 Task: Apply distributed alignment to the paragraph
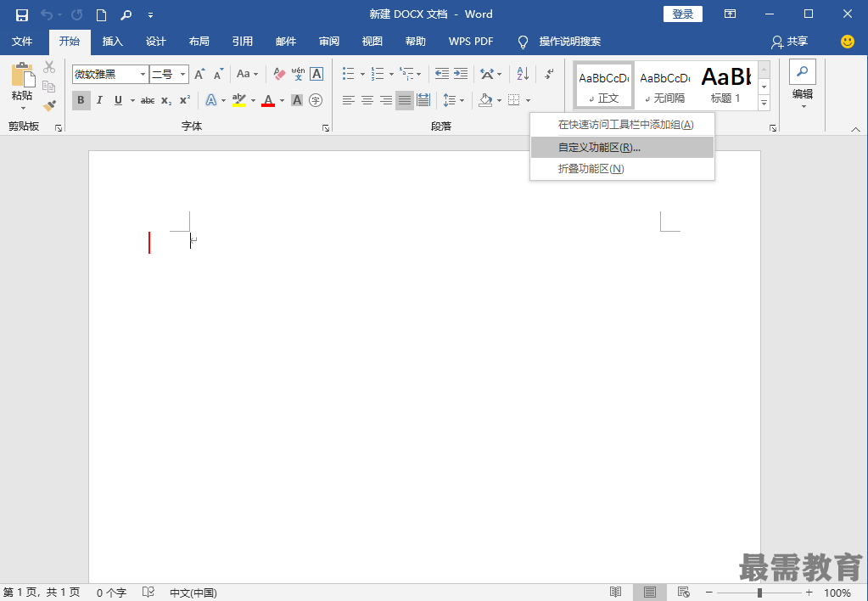(x=423, y=100)
